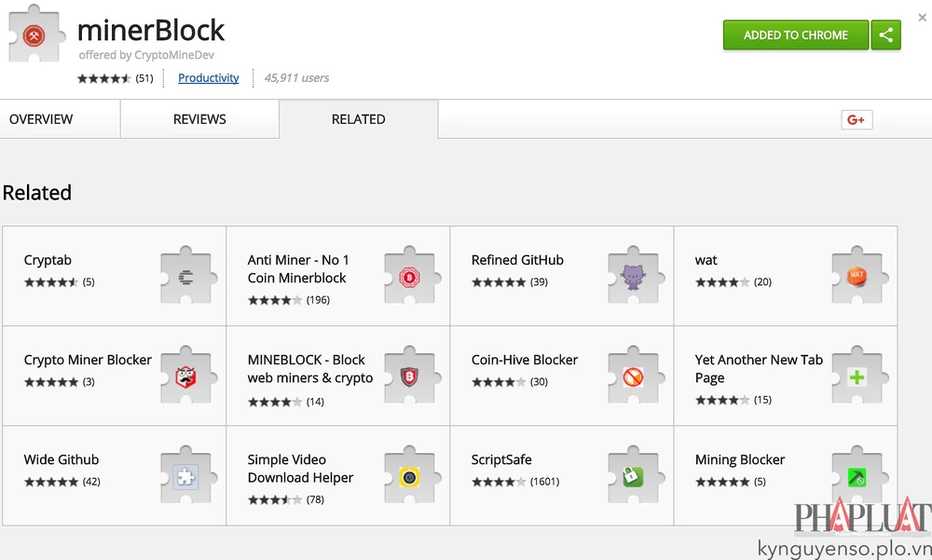Open the Reviews tab
The height and width of the screenshot is (560, 932).
click(x=199, y=119)
